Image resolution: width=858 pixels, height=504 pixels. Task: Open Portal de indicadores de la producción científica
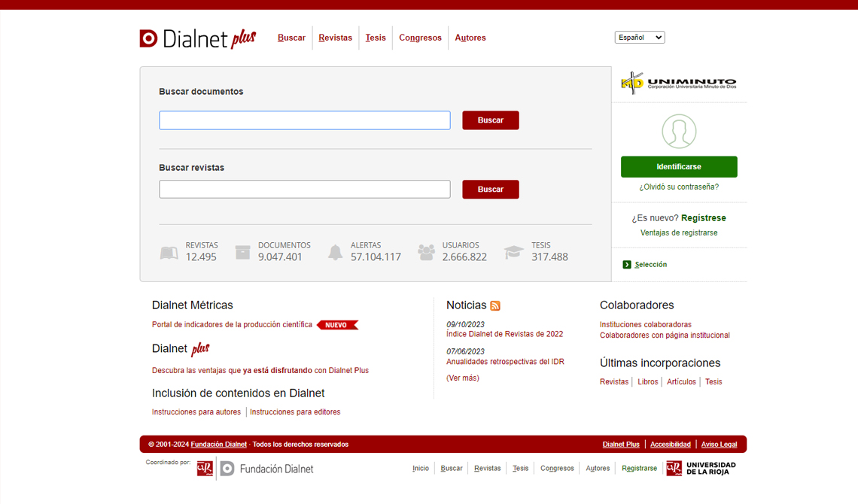(x=232, y=325)
